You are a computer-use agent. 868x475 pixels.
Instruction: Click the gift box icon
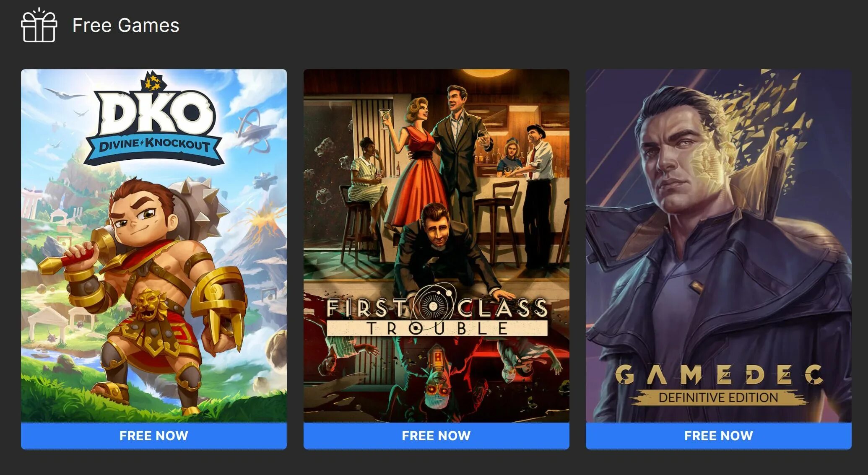coord(39,25)
